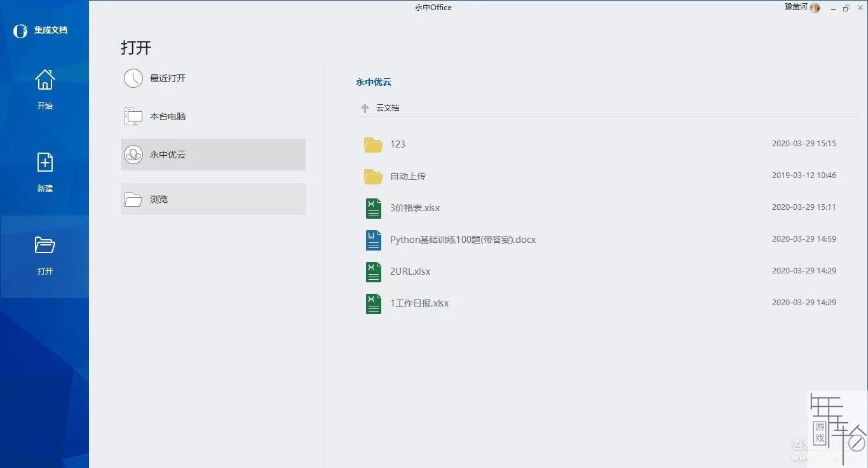868x468 pixels.
Task: Click the folder icon of 123
Action: pyautogui.click(x=374, y=144)
